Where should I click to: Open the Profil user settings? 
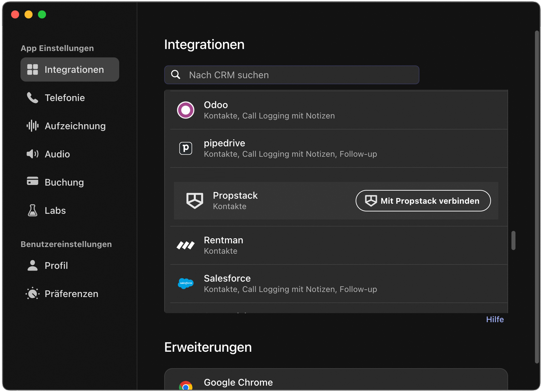[x=70, y=265]
